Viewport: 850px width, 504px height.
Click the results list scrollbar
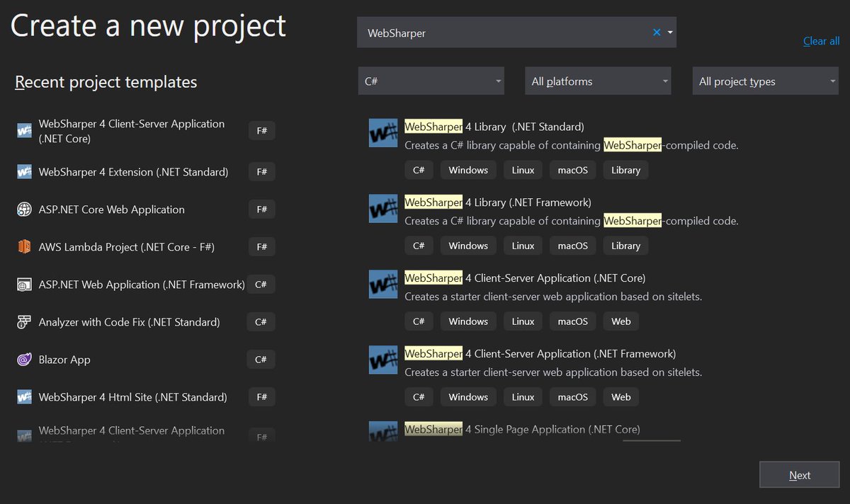[x=651, y=440]
